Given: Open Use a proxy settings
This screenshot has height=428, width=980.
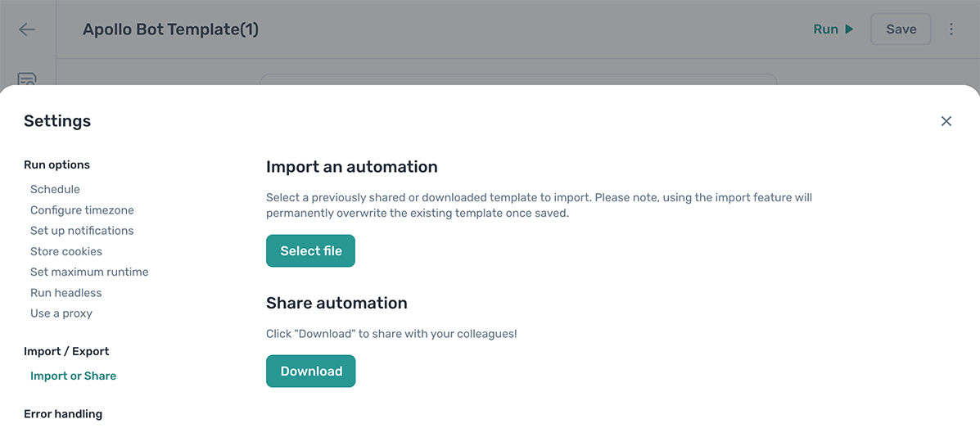Looking at the screenshot, I should pos(61,313).
